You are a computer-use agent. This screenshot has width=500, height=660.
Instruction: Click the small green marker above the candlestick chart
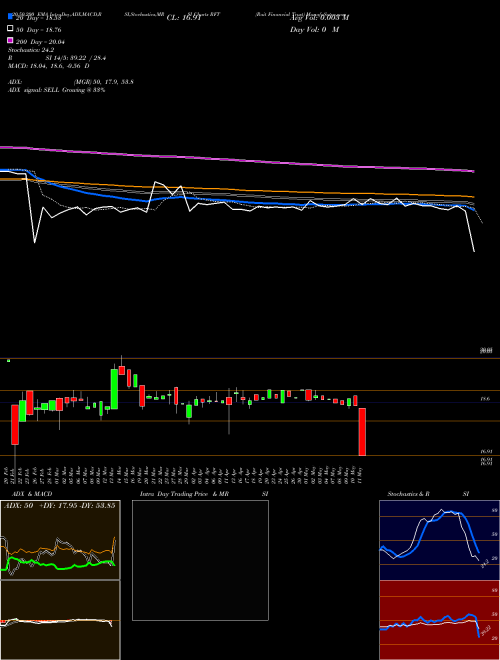[8, 360]
